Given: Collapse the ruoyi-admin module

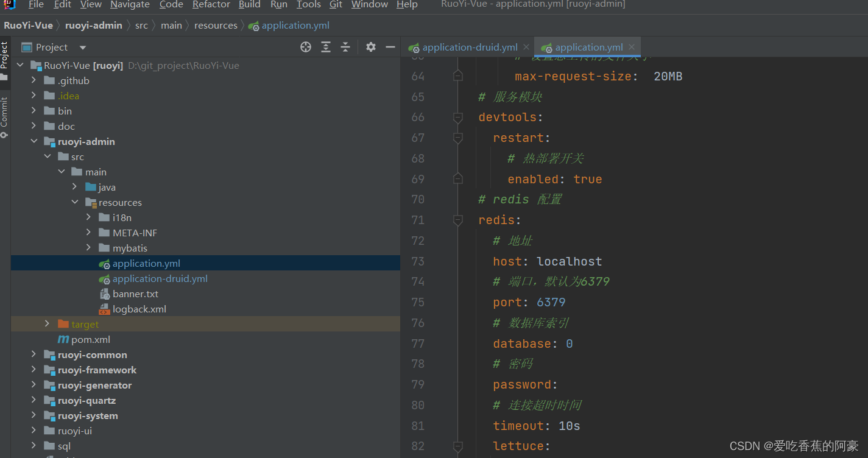Looking at the screenshot, I should click(x=34, y=141).
